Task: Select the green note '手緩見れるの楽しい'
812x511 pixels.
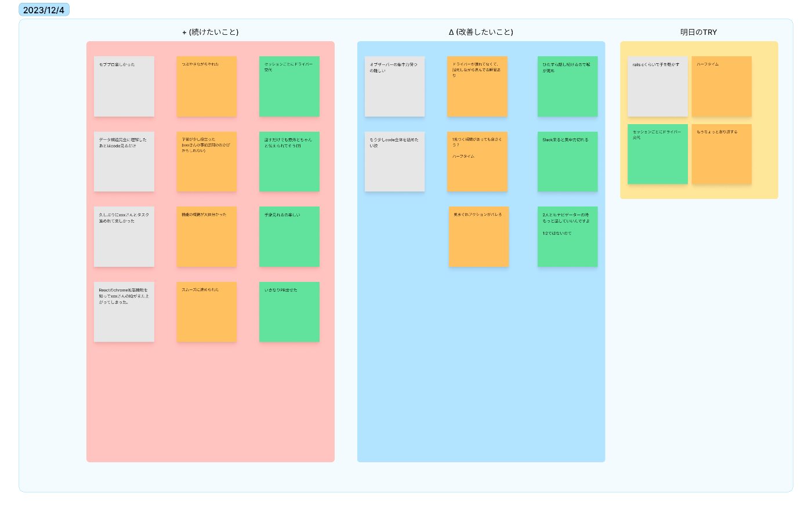Action: (x=289, y=237)
